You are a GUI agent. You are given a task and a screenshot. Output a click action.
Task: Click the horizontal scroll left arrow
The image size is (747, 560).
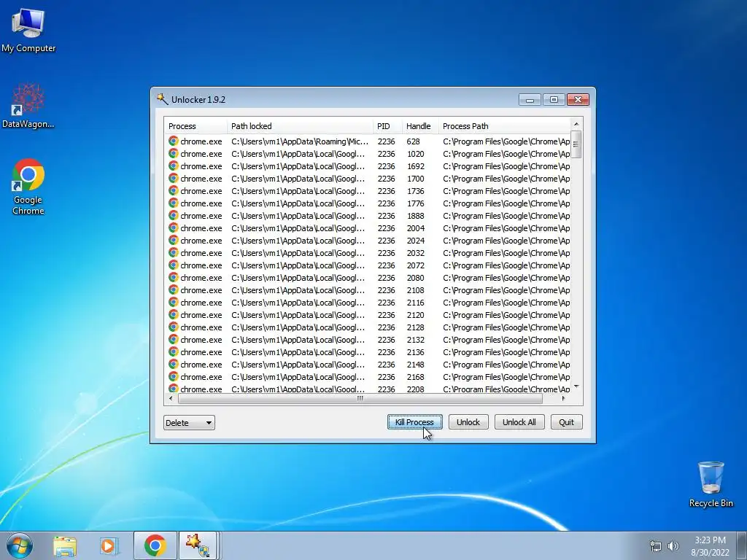click(x=171, y=399)
